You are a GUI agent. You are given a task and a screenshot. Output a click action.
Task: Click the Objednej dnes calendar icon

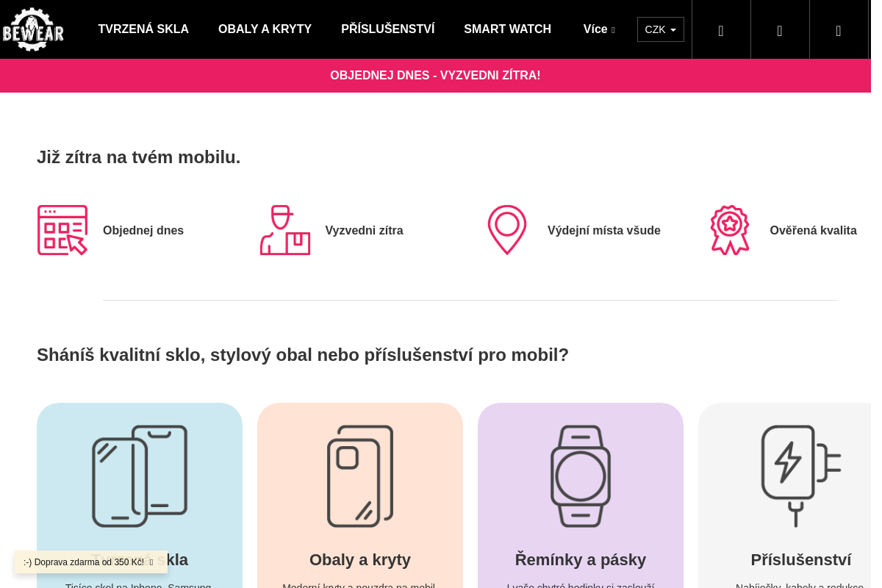(x=62, y=230)
